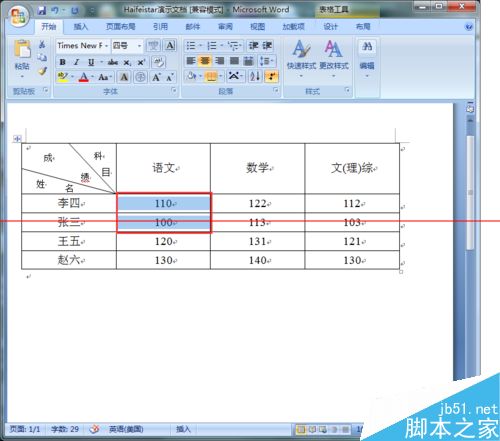Increase paragraph indent
Image resolution: width=500 pixels, height=441 pixels.
[268, 45]
